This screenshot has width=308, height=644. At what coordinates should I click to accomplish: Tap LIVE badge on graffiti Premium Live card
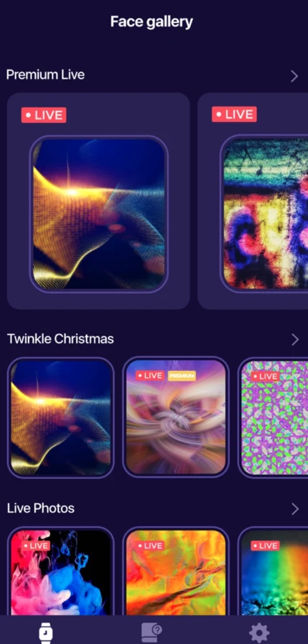tap(234, 114)
